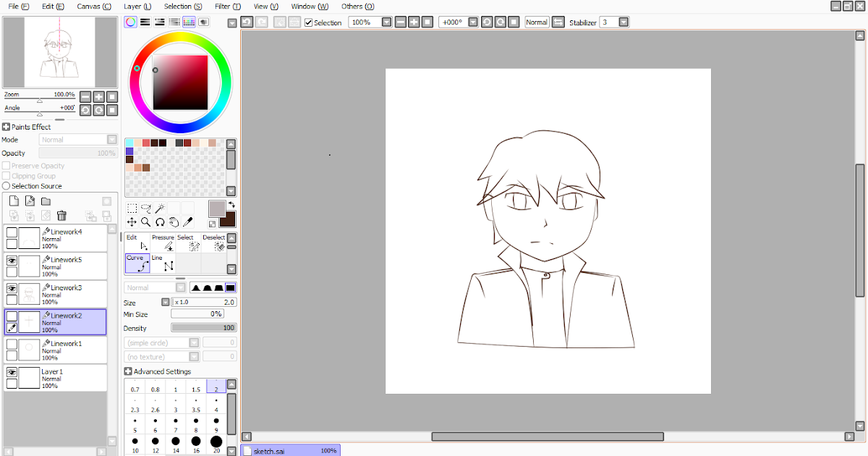Pick brush size 5 from size list
Image resolution: width=868 pixels, height=456 pixels.
tap(135, 425)
